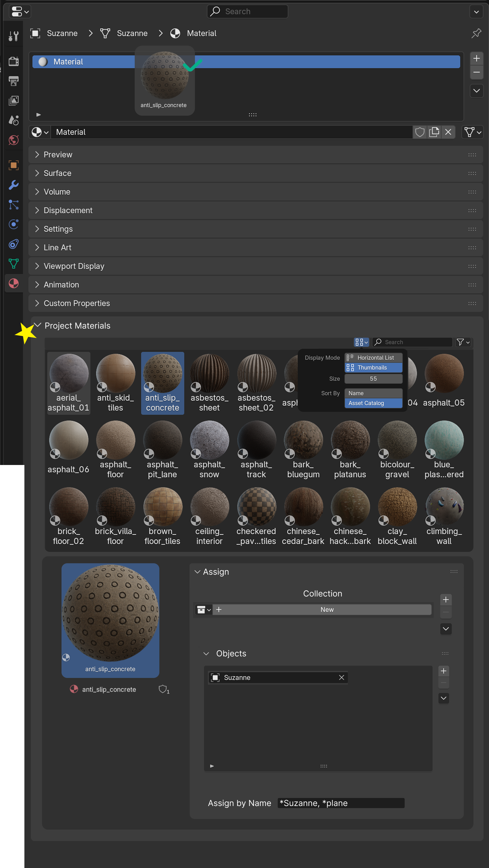Sort materials by Asset Catalog
Screen dimensions: 489x868
pos(373,403)
